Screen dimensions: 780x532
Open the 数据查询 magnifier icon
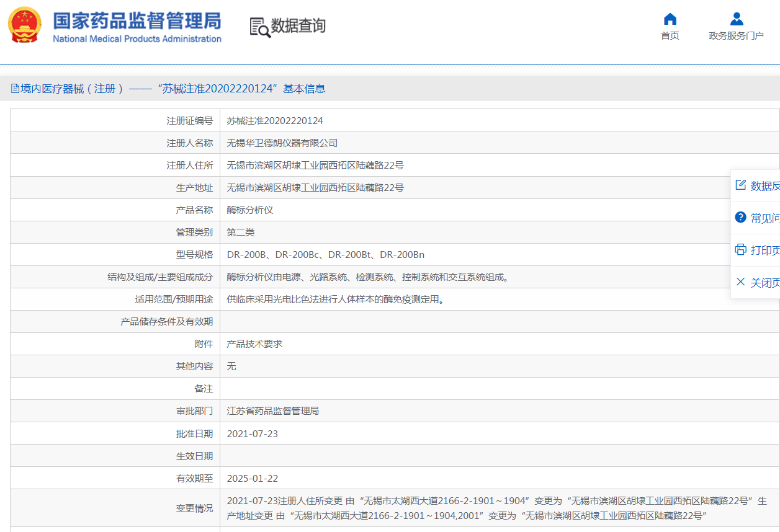point(260,27)
